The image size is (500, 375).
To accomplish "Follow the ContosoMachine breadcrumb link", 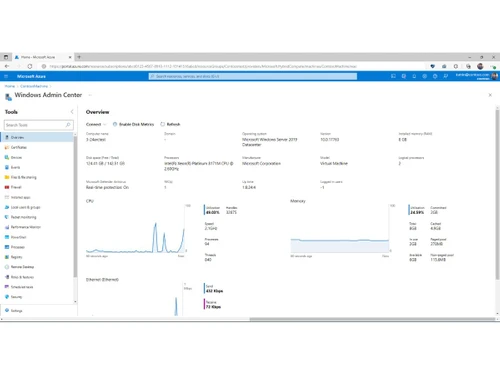I will 34,86.
